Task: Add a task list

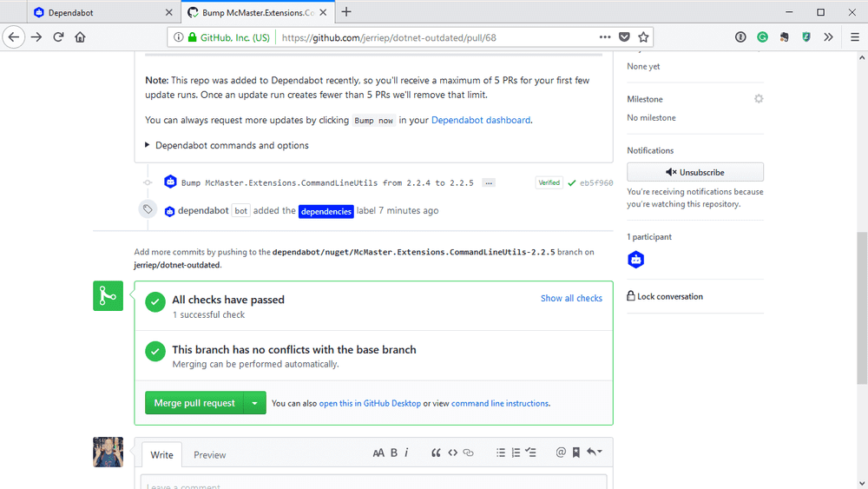Action: (x=531, y=453)
